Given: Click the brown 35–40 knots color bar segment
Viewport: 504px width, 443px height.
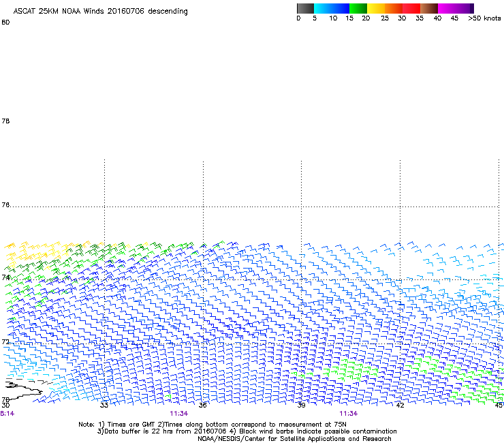Looking at the screenshot, I should click(429, 8).
